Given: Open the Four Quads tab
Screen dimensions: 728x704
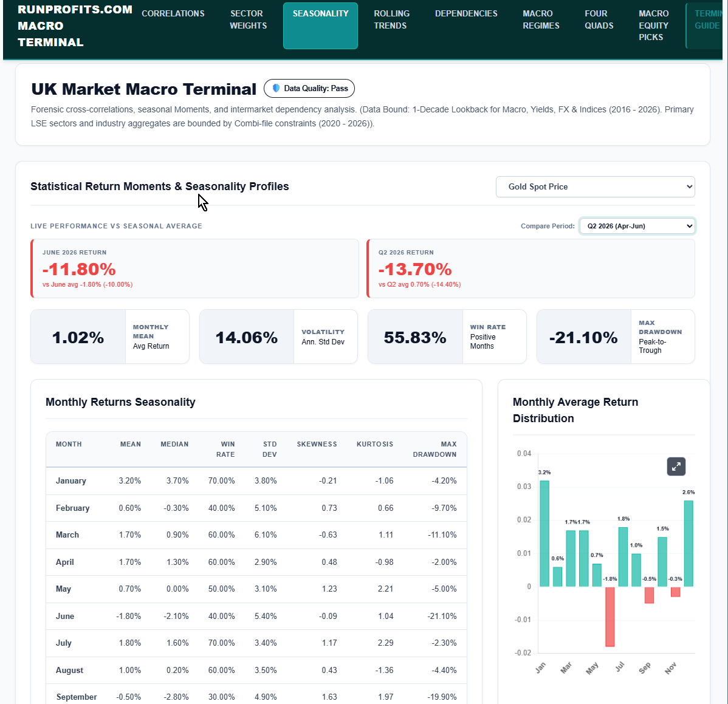Looking at the screenshot, I should tap(599, 19).
